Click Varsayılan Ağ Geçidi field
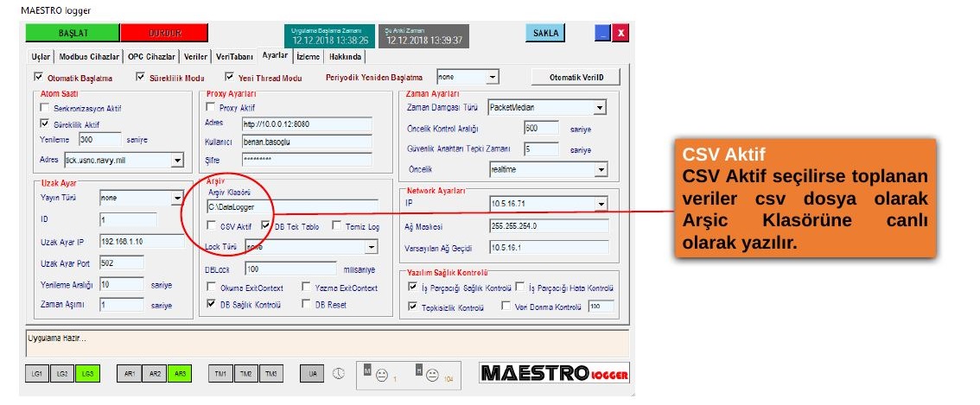The height and width of the screenshot is (405, 980). pos(549,248)
